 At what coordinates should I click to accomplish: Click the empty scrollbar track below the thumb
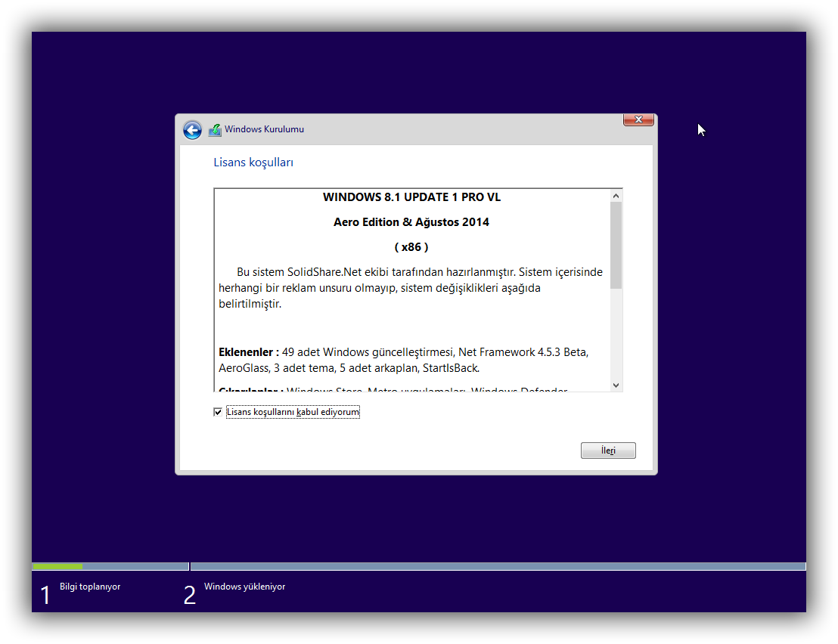(x=616, y=333)
